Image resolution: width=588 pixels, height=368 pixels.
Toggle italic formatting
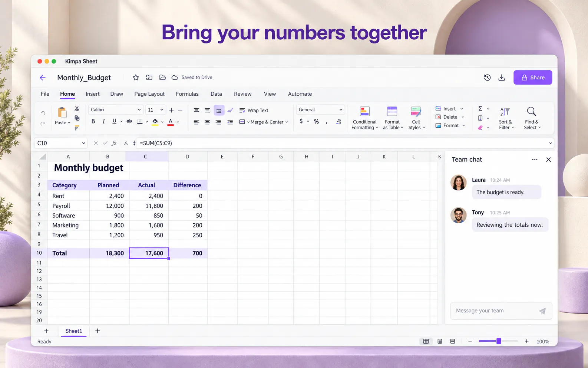[x=103, y=121]
